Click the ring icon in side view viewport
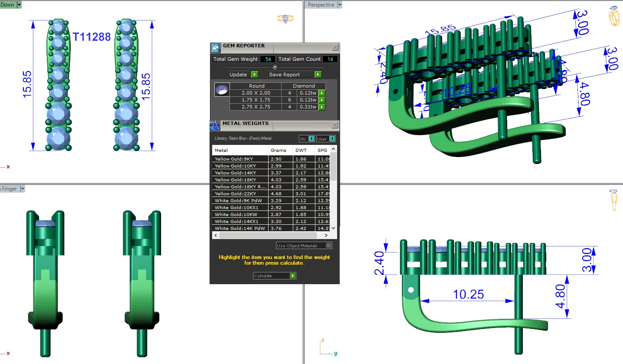 [x=613, y=200]
